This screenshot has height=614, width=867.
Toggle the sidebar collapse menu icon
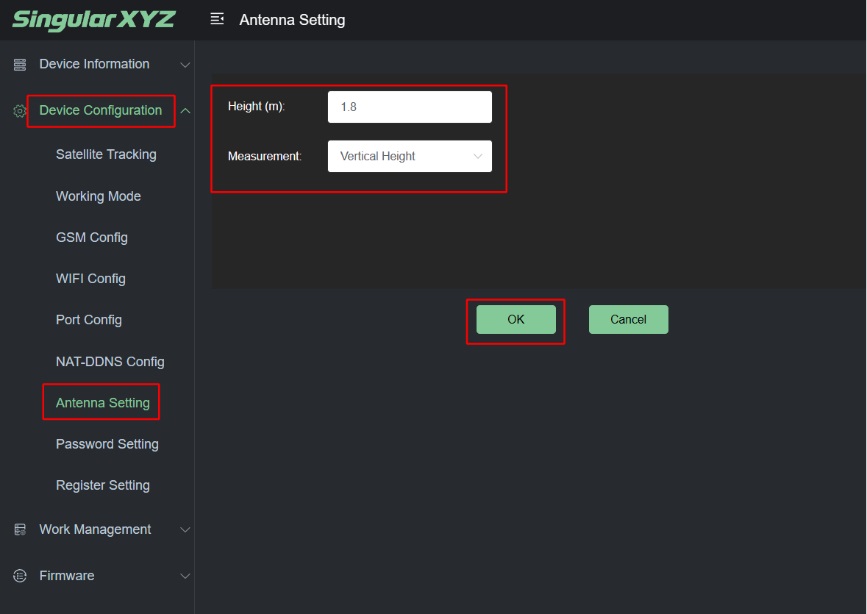coord(217,20)
